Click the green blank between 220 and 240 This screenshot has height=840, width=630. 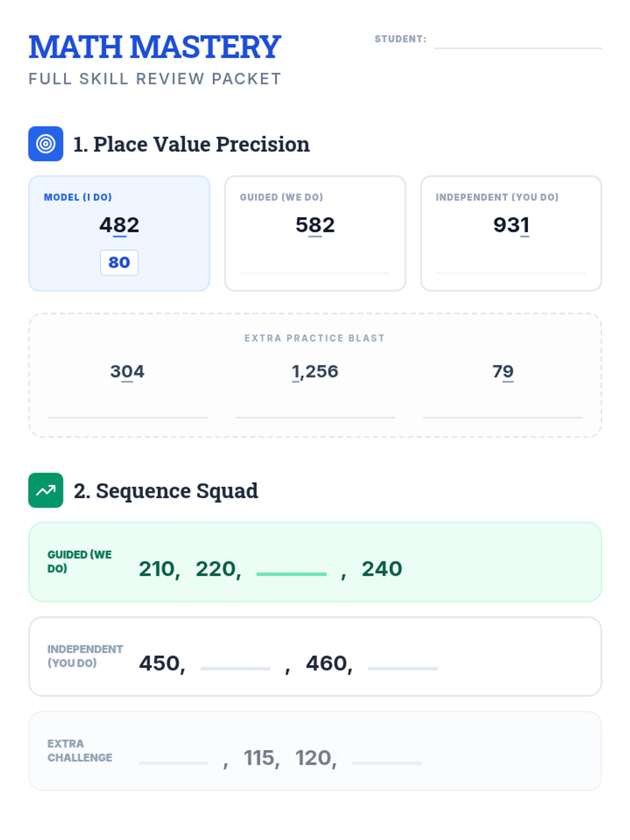pyautogui.click(x=291, y=574)
